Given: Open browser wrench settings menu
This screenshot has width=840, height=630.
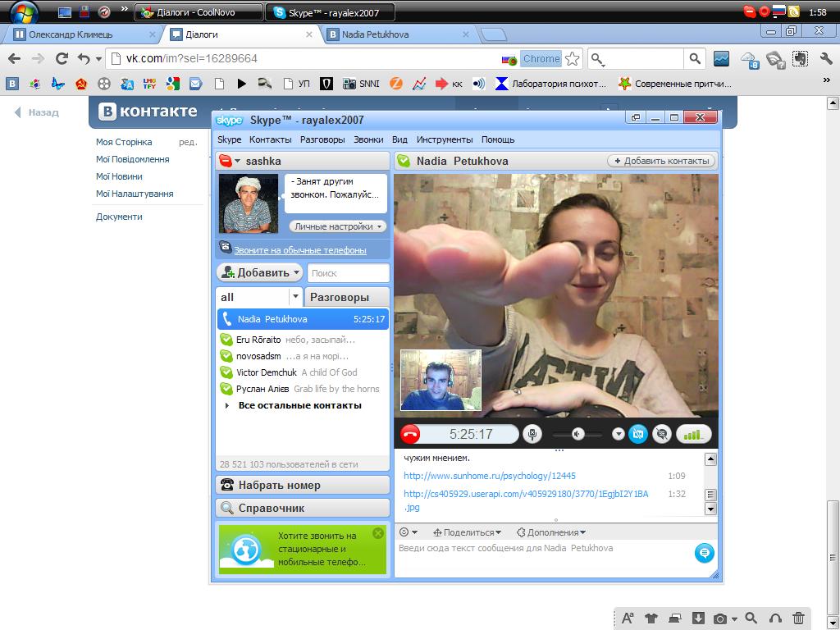Looking at the screenshot, I should click(825, 58).
